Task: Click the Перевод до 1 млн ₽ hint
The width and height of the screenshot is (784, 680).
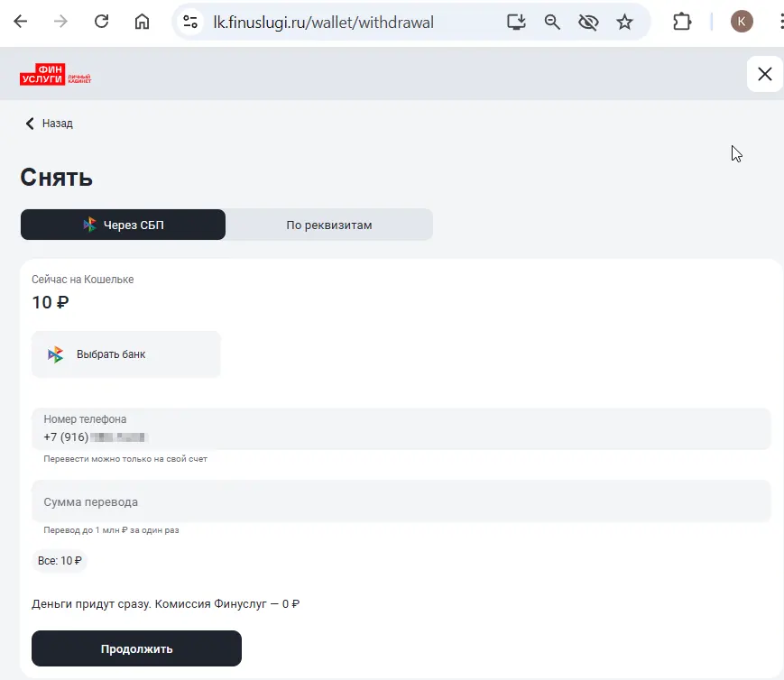Action: click(111, 530)
